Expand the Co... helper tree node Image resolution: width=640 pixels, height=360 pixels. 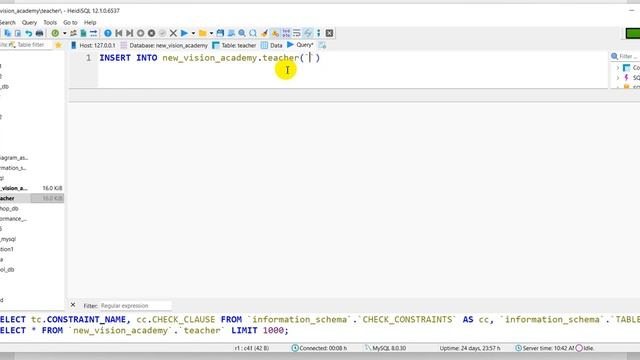(x=618, y=68)
